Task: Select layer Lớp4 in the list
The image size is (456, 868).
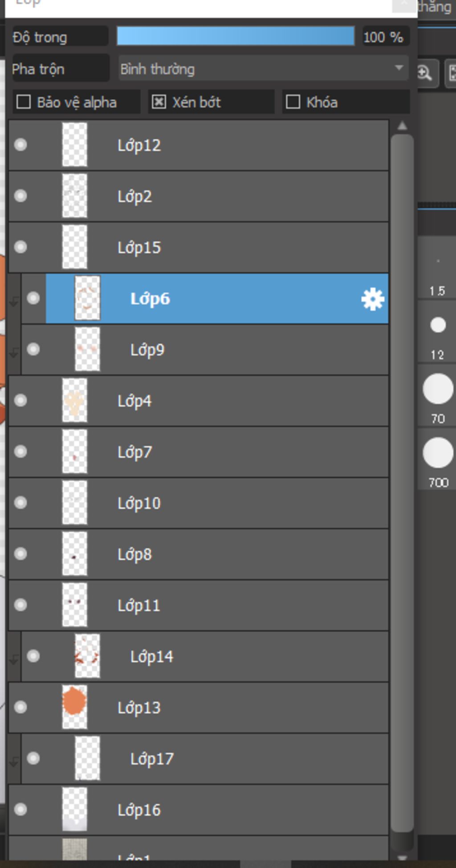Action: 199,401
